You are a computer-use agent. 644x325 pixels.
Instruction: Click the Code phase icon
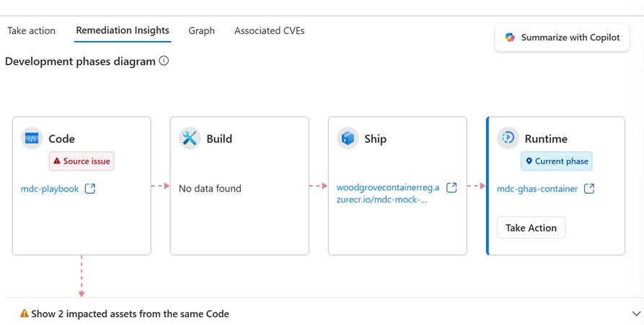pos(32,138)
